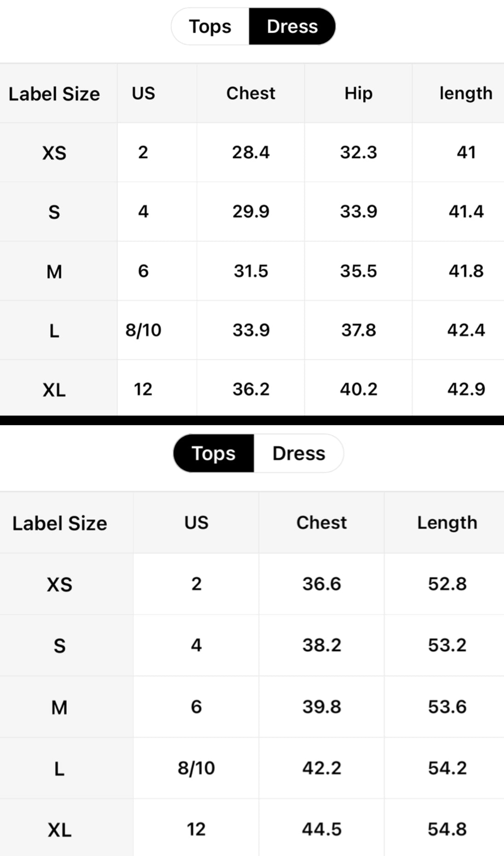The height and width of the screenshot is (856, 504).
Task: Click the chest value 36.6 for tops size XS
Action: click(x=321, y=584)
